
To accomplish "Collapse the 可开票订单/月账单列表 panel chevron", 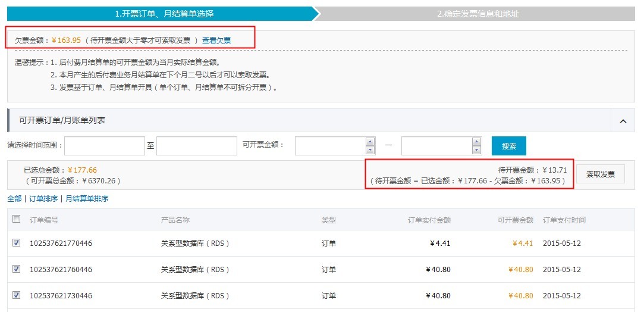I will tap(623, 121).
